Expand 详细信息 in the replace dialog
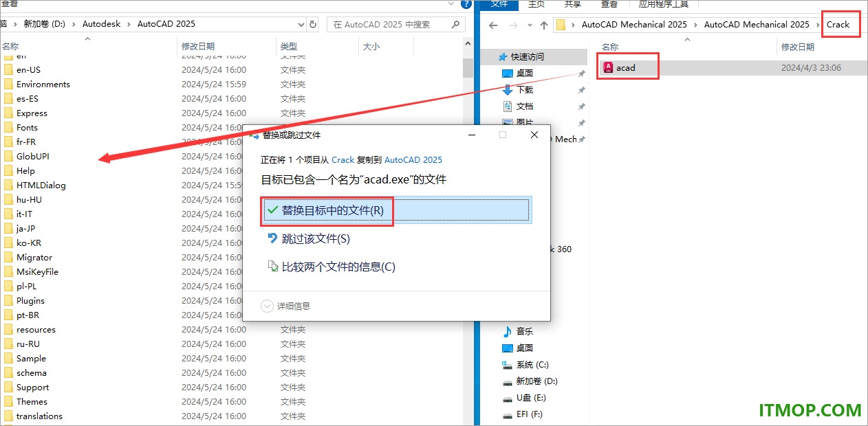 point(286,306)
